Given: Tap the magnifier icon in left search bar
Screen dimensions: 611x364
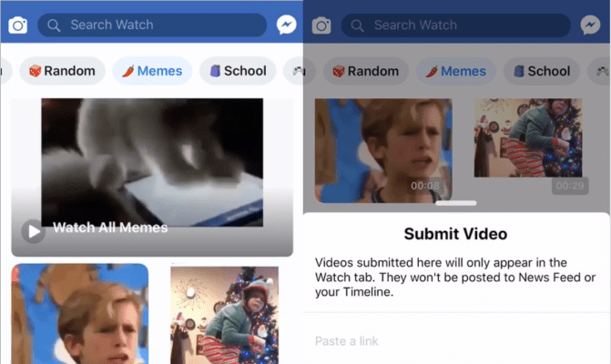Looking at the screenshot, I should [54, 25].
